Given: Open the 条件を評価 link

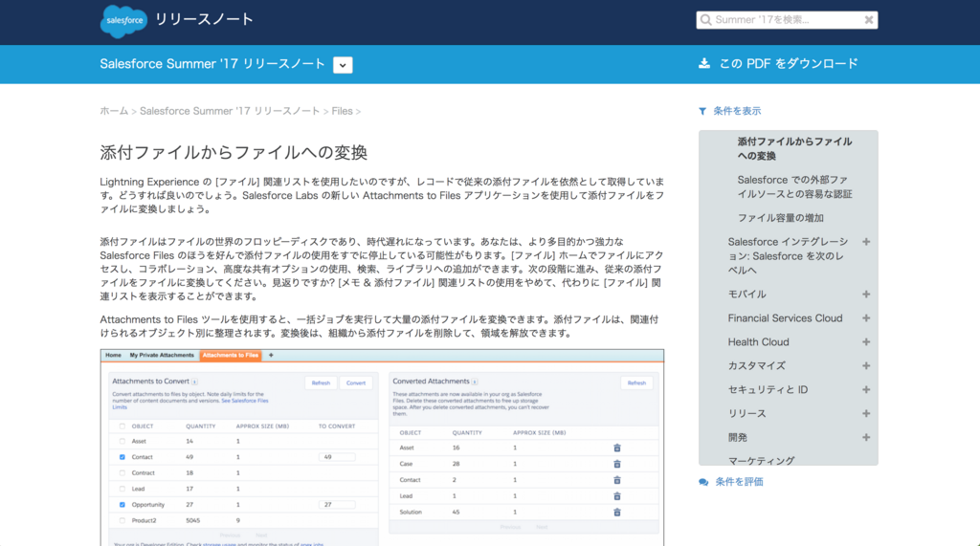Looking at the screenshot, I should (739, 482).
